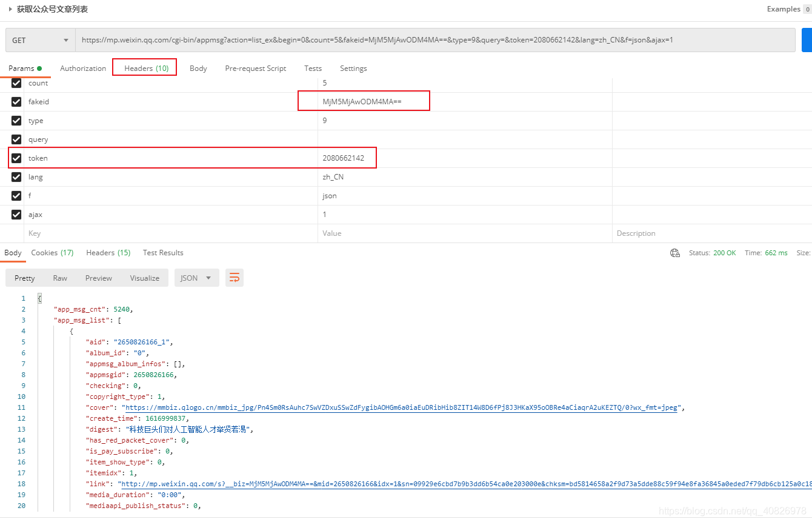Click the empty Key placeholder field

tap(171, 233)
